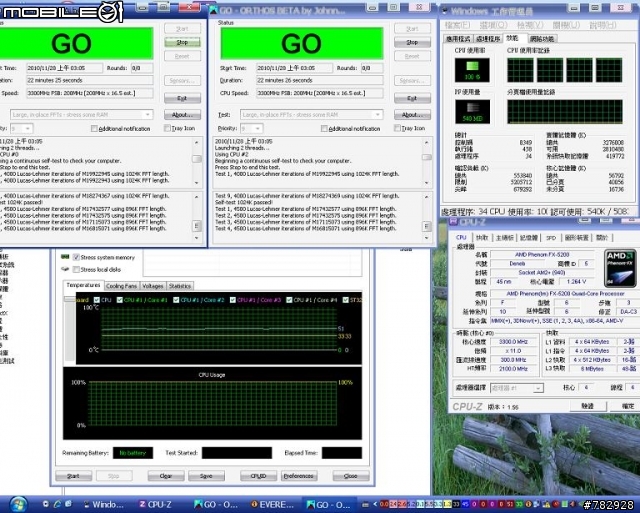This screenshot has width=640, height=513.
Task: Click the keyboard icon in the system tray
Action: point(366,505)
